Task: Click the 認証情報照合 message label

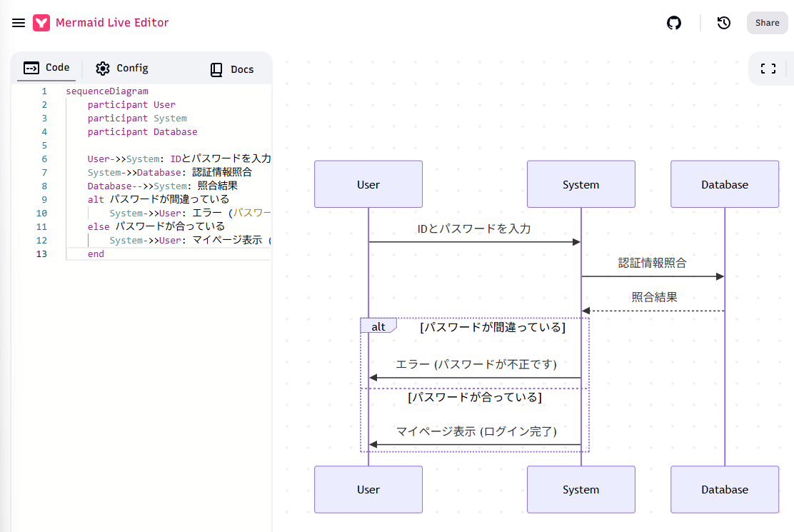Action: (x=652, y=263)
